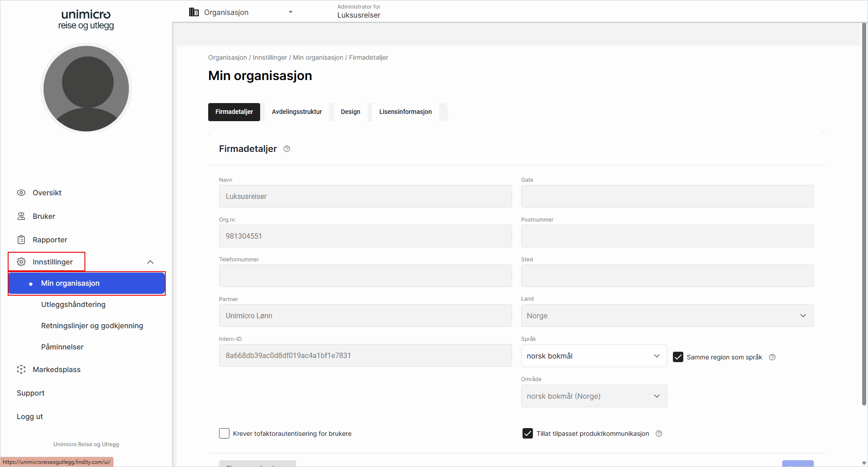868x467 pixels.
Task: Click the Innstillinger gear icon
Action: click(x=21, y=262)
